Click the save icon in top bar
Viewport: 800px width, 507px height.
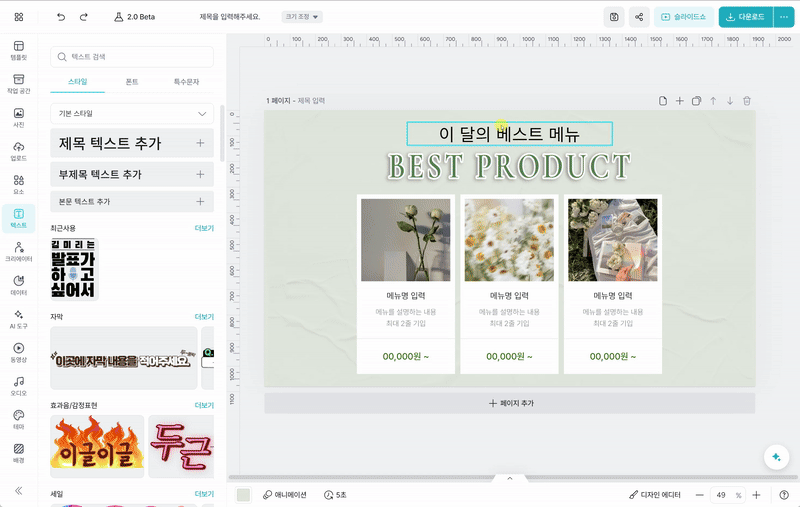(614, 17)
